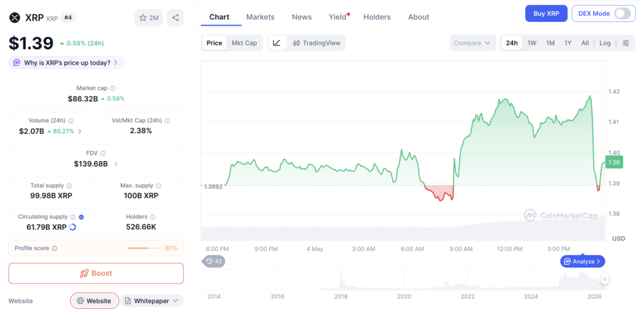This screenshot has height=309, width=644.
Task: Click the #4 rank badge
Action: click(x=68, y=18)
